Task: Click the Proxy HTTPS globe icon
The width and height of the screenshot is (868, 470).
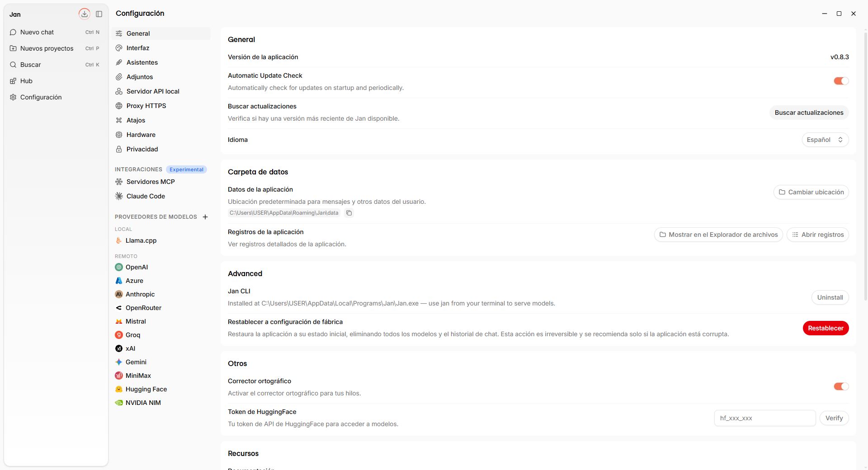Action: pyautogui.click(x=119, y=106)
